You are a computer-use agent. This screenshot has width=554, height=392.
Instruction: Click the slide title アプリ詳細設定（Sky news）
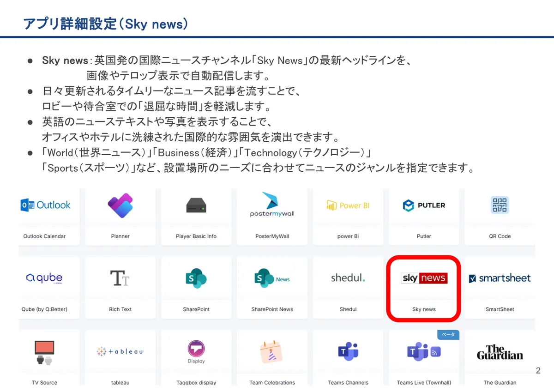106,24
